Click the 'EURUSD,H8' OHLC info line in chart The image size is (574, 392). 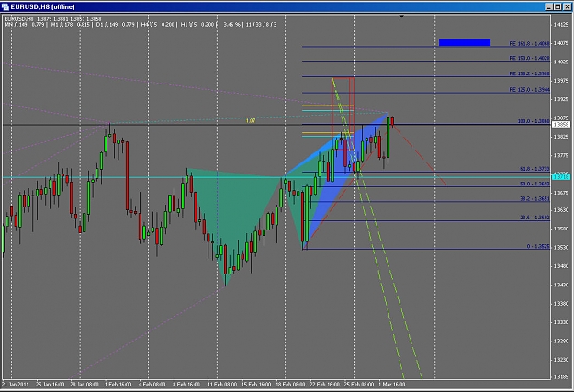tap(52, 18)
